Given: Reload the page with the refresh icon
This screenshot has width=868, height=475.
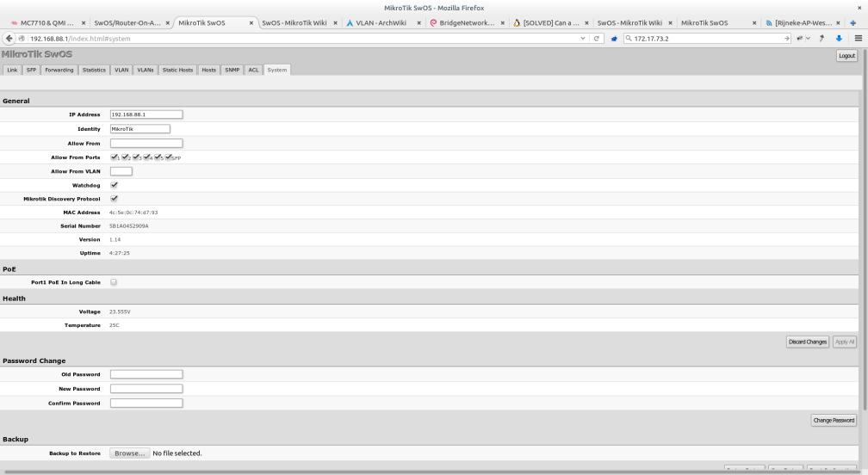Looking at the screenshot, I should (596, 38).
